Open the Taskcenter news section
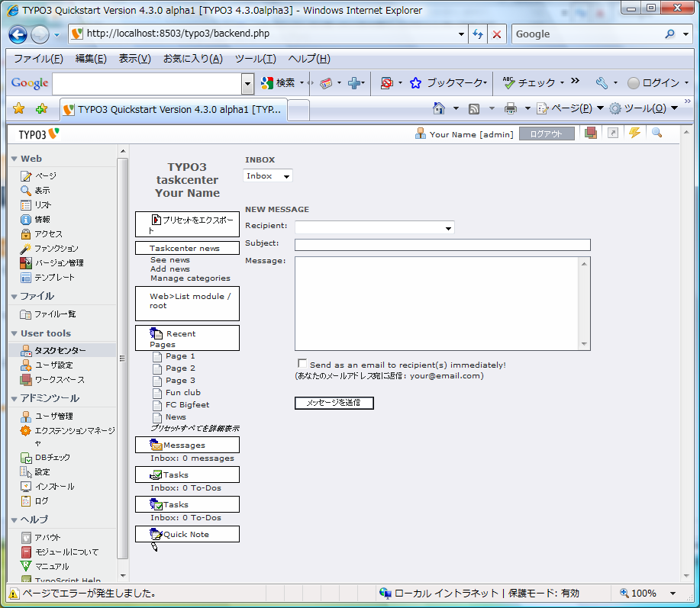This screenshot has height=608, width=700. [187, 249]
